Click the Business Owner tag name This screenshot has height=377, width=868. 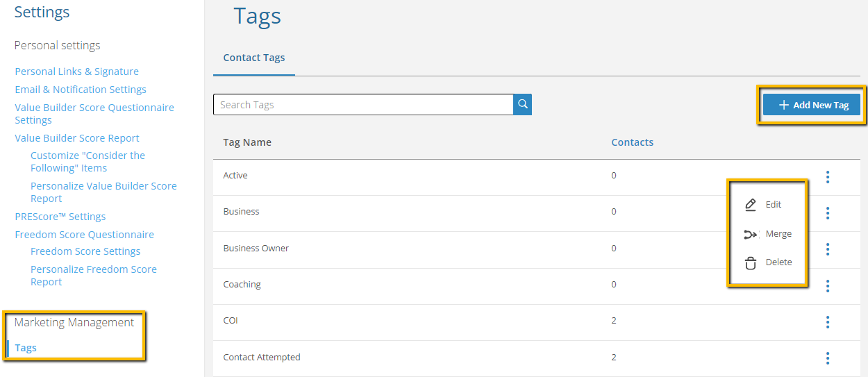(256, 249)
